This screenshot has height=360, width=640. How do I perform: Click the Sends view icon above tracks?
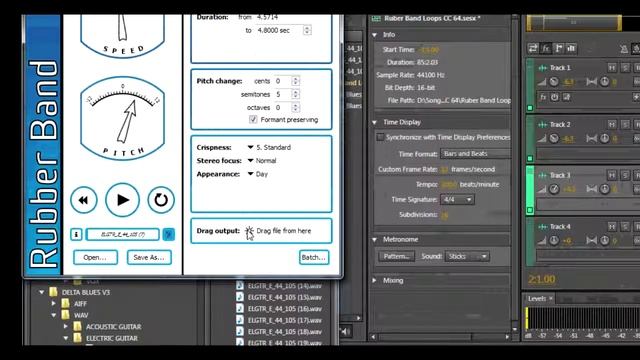(x=559, y=49)
